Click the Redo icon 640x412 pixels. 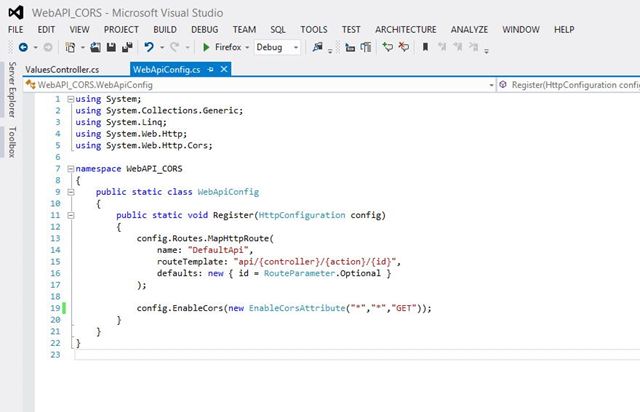174,47
